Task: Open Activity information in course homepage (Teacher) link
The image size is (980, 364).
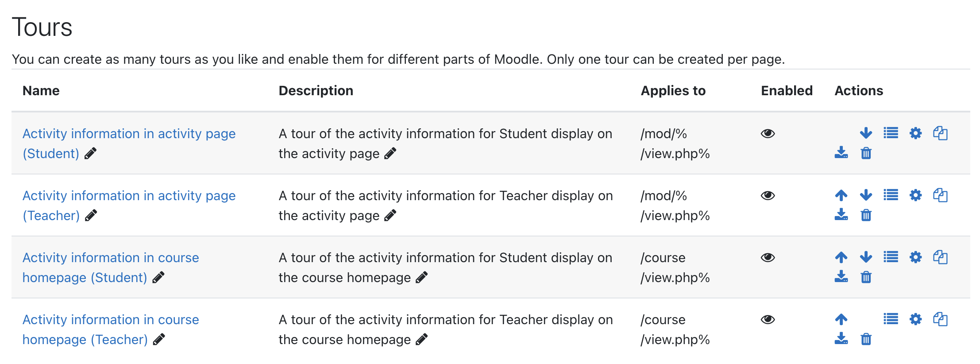Action: (x=111, y=329)
